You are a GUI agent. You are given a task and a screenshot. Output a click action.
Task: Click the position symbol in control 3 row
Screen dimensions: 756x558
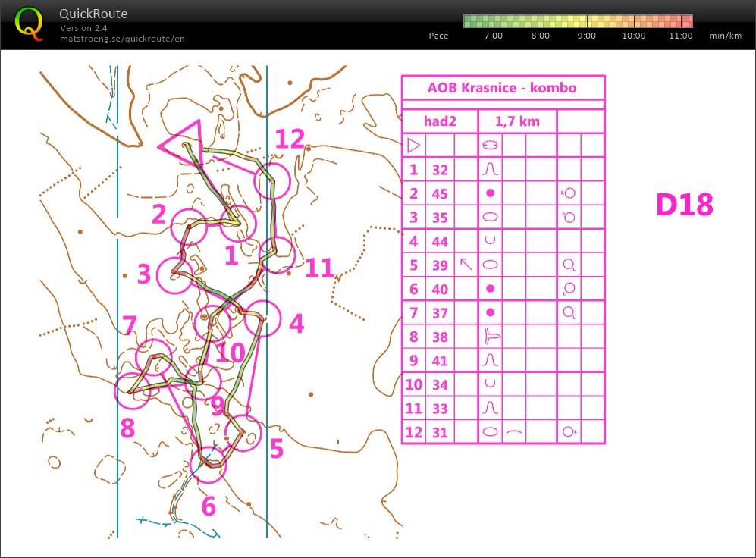pos(569,217)
